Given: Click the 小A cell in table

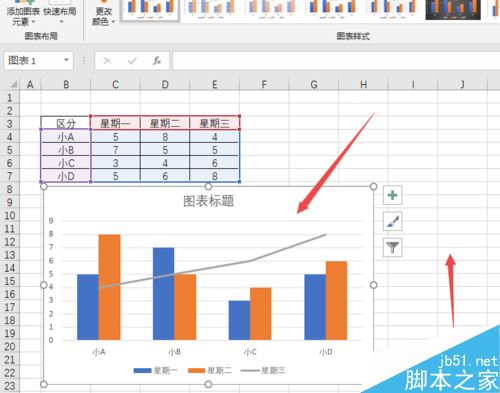Looking at the screenshot, I should [66, 137].
